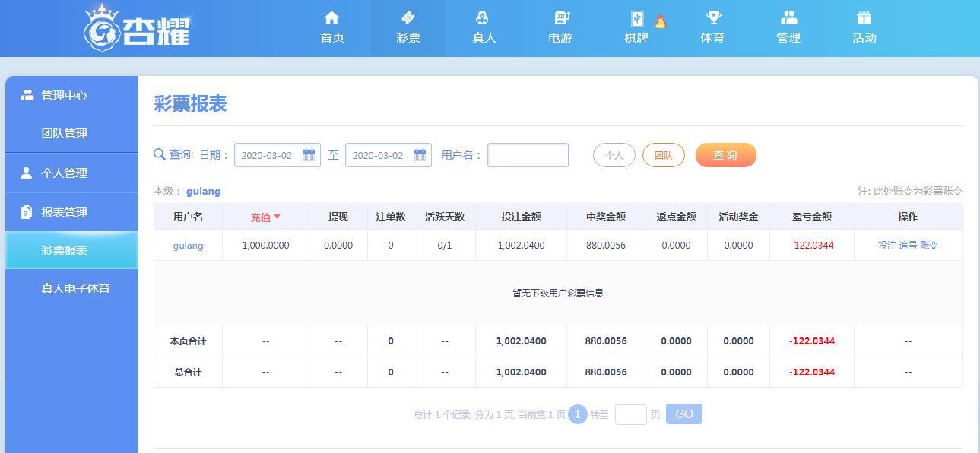The height and width of the screenshot is (453, 980).
Task: Open the 首页 nav tab
Action: click(332, 28)
